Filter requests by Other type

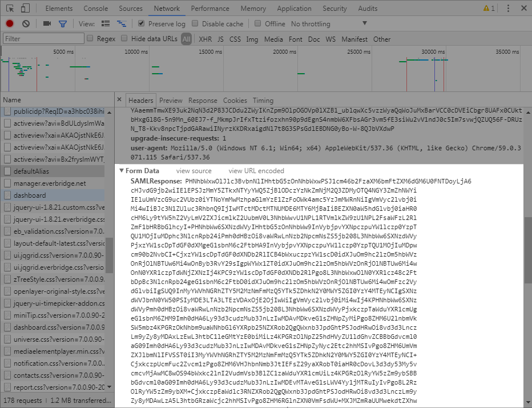coord(382,39)
